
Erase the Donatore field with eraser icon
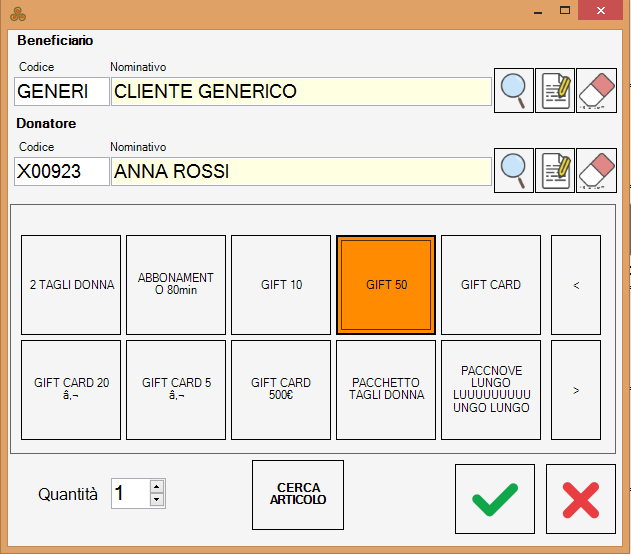[x=596, y=171]
